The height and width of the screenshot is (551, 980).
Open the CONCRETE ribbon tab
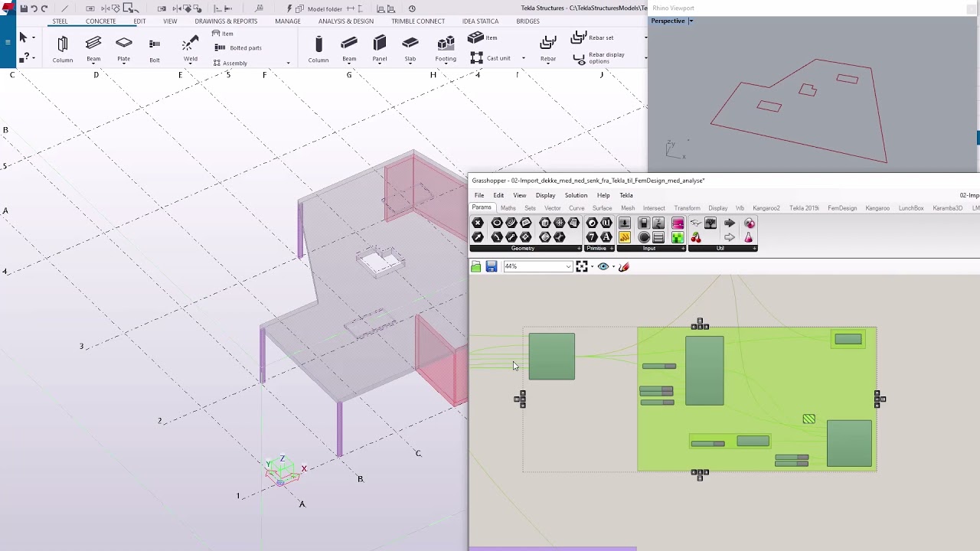100,21
